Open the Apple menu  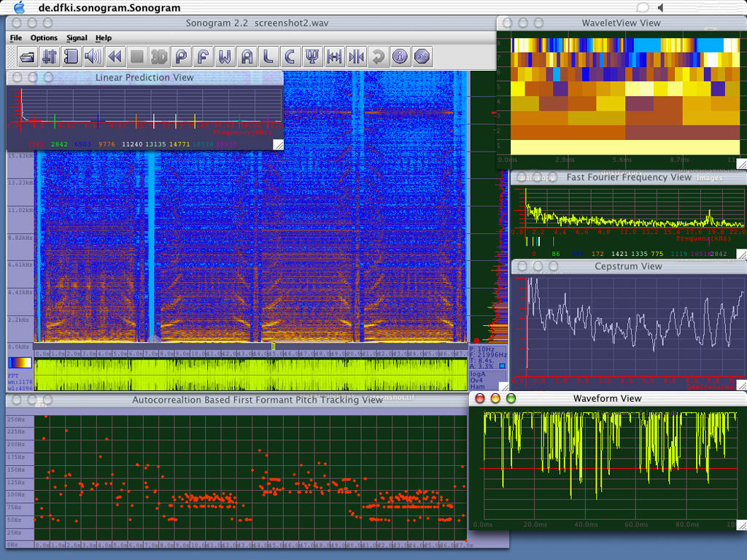click(x=19, y=7)
